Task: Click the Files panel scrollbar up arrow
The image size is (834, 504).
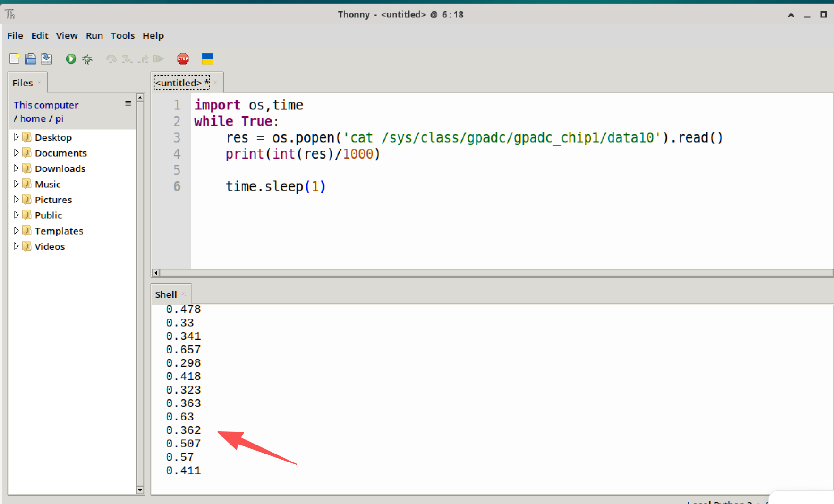Action: [x=140, y=98]
